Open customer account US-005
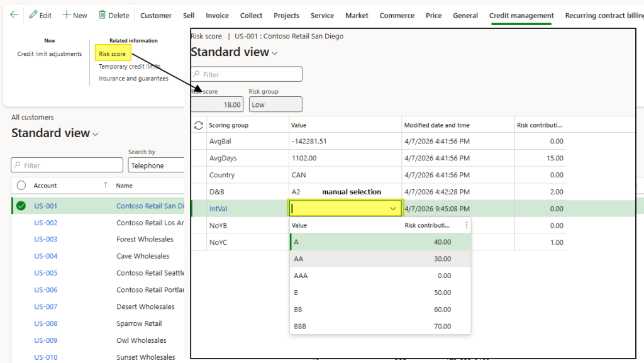 coord(46,273)
